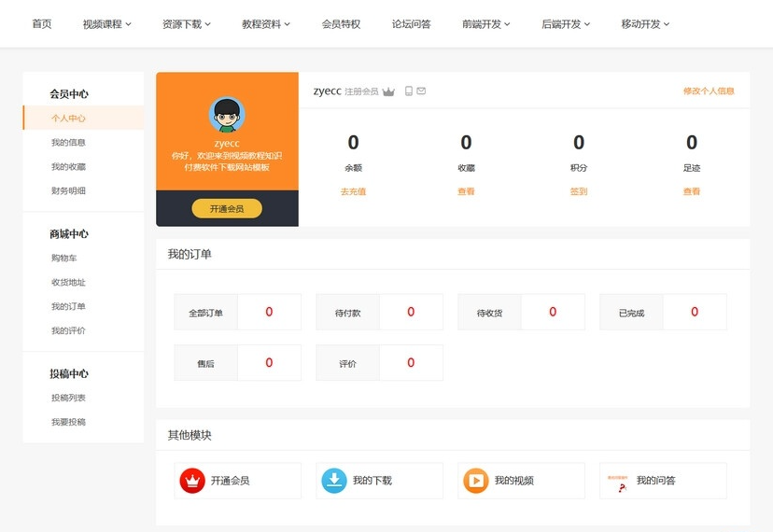The height and width of the screenshot is (532, 773).
Task: Select 个人中心 in the sidebar
Action: [x=83, y=118]
